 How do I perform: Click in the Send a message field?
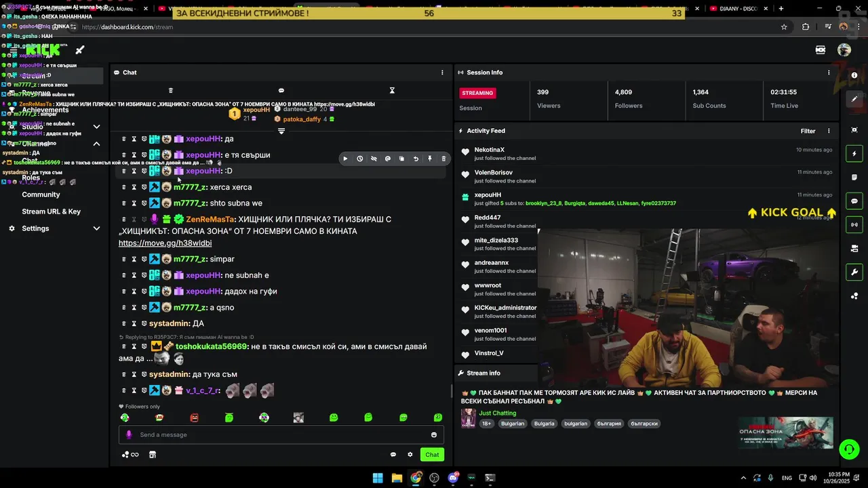(281, 434)
